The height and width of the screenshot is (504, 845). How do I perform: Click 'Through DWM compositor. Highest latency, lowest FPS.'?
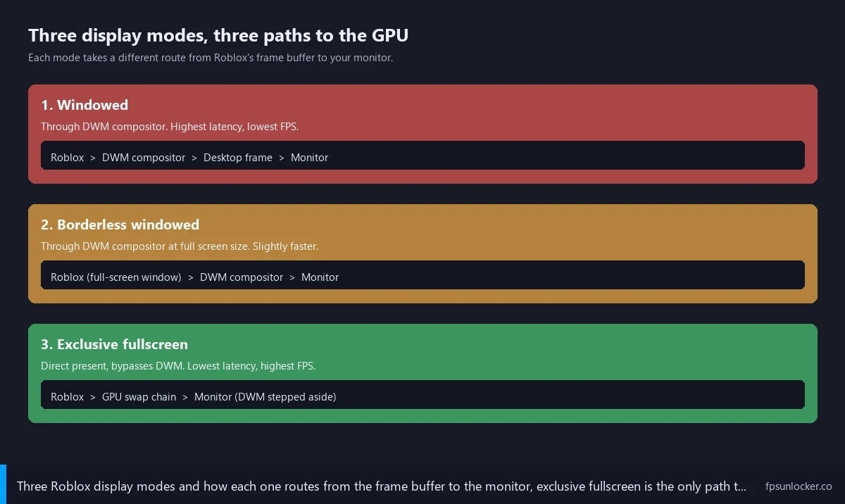click(170, 127)
